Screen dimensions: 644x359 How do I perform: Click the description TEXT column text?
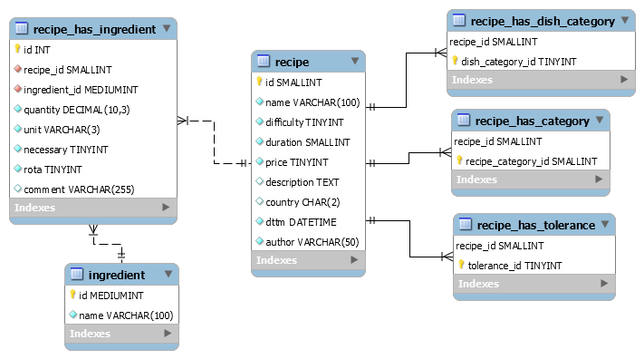303,182
